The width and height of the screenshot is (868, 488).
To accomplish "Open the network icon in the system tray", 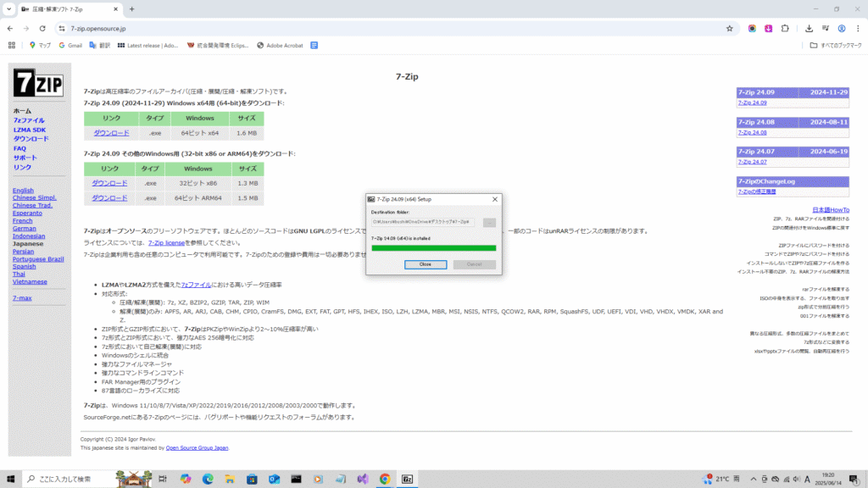I will point(786,480).
